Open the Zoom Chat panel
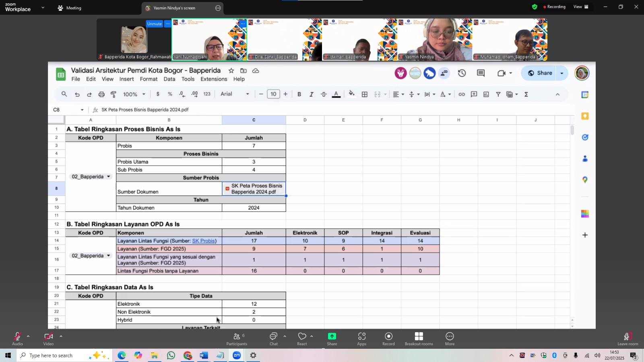The width and height of the screenshot is (644, 362). (x=274, y=339)
